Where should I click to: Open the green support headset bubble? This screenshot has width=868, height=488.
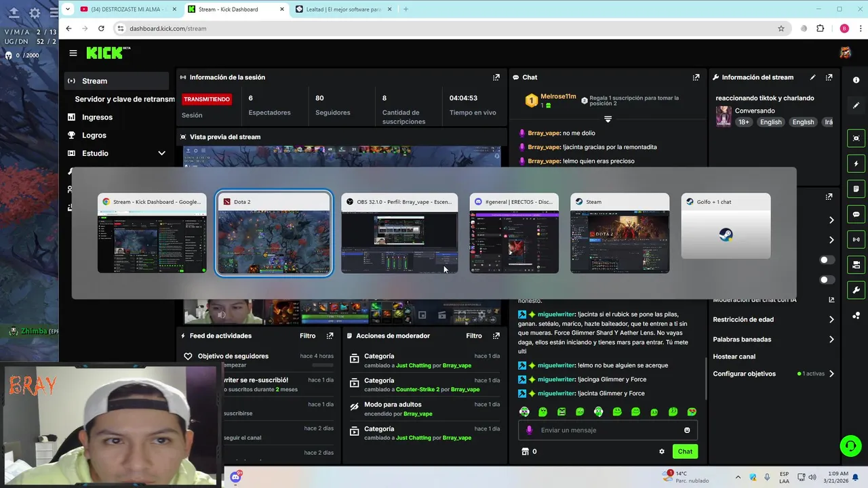click(850, 445)
